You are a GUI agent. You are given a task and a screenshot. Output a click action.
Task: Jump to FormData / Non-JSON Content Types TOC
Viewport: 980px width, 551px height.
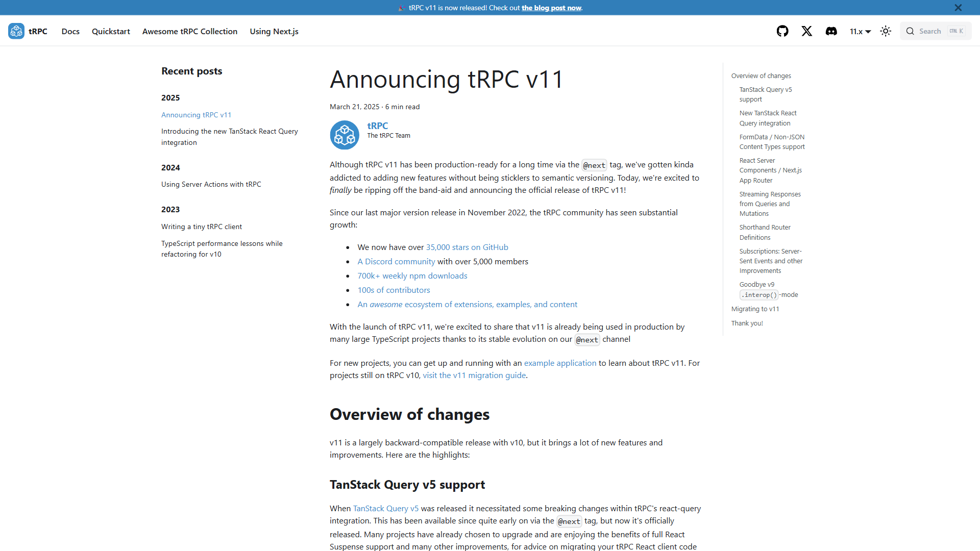(772, 142)
